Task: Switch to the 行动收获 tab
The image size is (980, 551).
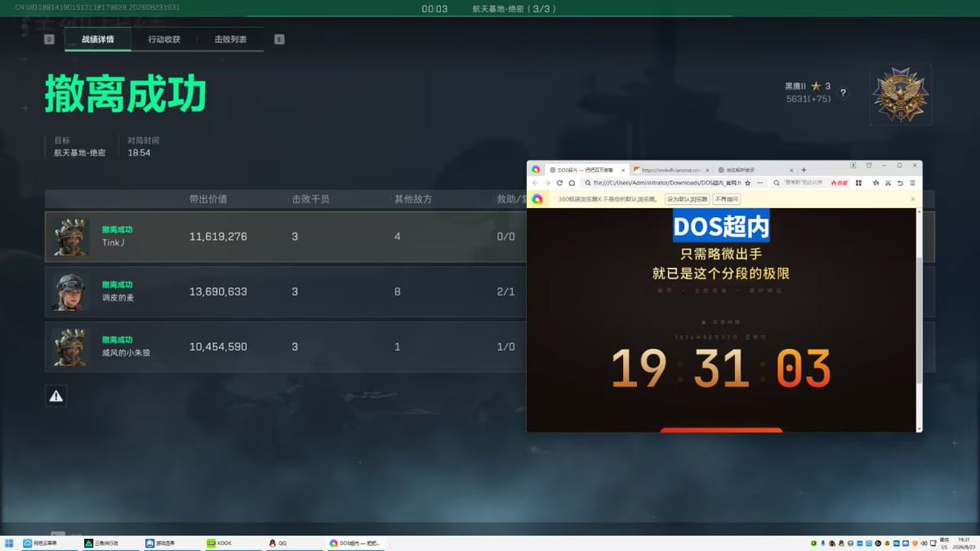Action: 164,39
